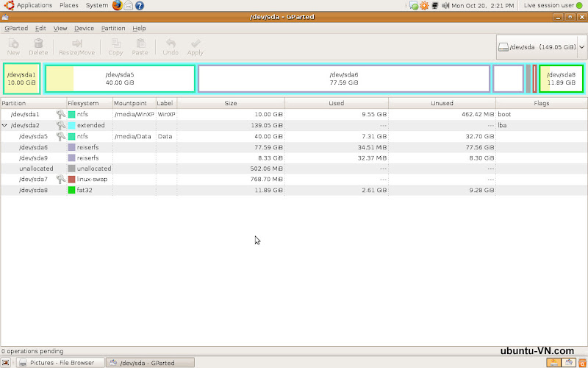Select the /dev/sda8 fat32 row

(294, 191)
